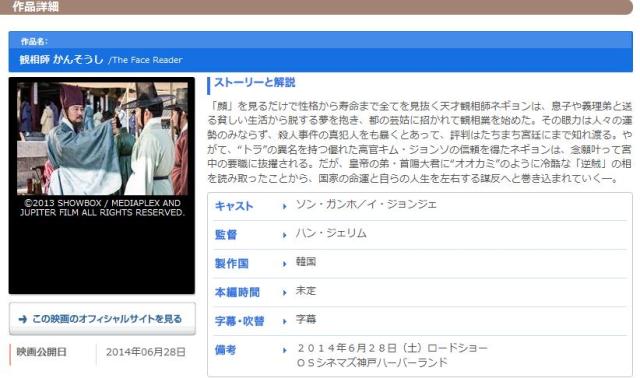Screen dimensions: 640x378
Task: Click the arrow marker next to キャスト
Action: [284, 207]
